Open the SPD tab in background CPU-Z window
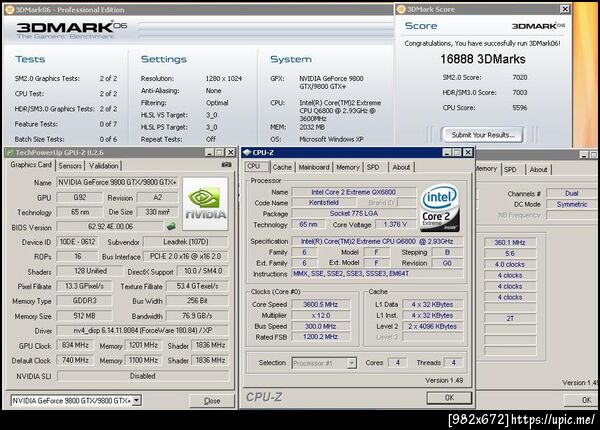600x430 pixels. pyautogui.click(x=510, y=169)
